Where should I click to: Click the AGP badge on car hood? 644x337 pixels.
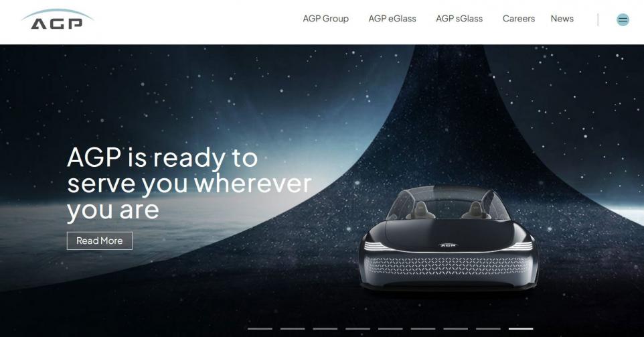coord(448,245)
